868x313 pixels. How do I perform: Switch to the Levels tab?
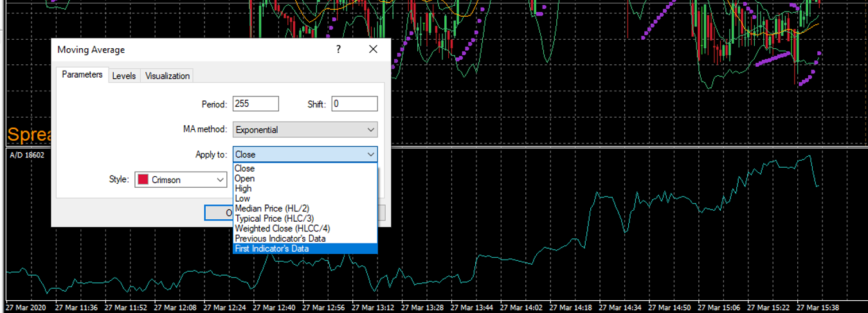click(x=124, y=76)
